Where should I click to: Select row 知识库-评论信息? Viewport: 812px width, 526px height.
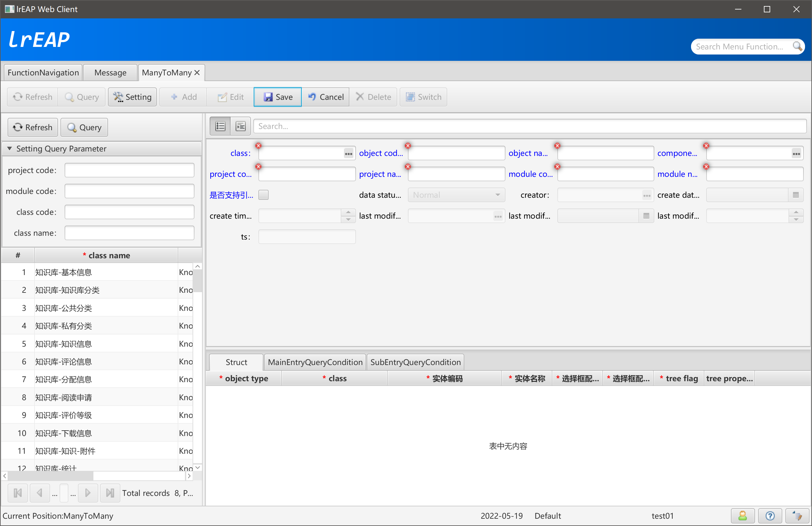click(97, 362)
